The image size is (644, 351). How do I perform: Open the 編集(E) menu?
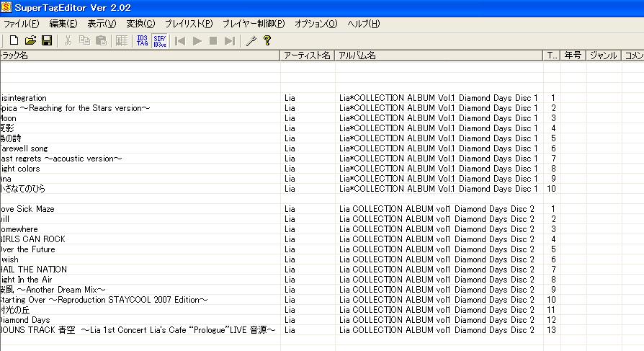click(63, 24)
